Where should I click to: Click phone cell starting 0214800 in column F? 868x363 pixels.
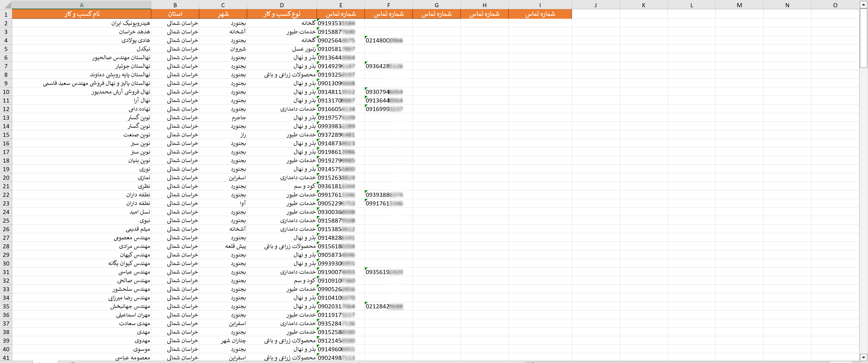389,40
